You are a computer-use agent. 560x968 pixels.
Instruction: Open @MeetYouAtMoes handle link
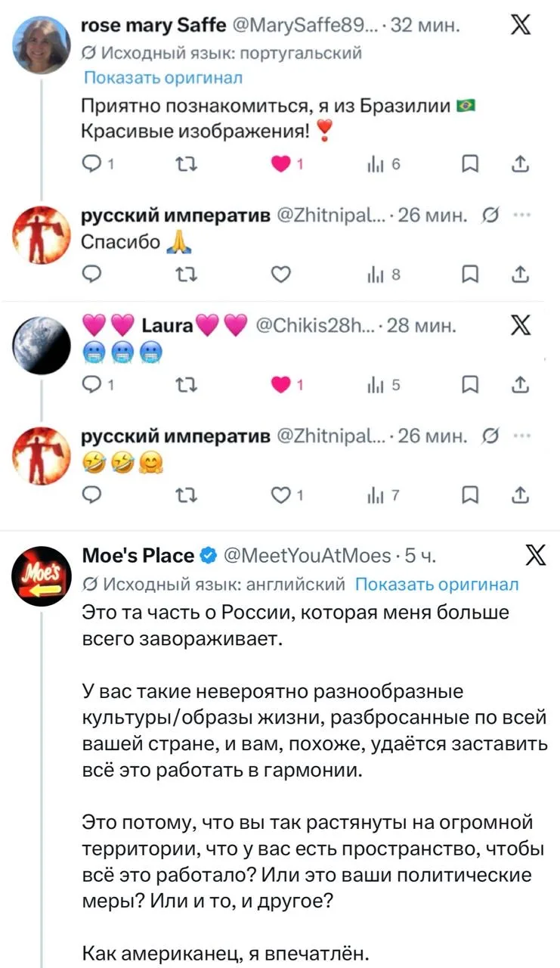point(305,557)
